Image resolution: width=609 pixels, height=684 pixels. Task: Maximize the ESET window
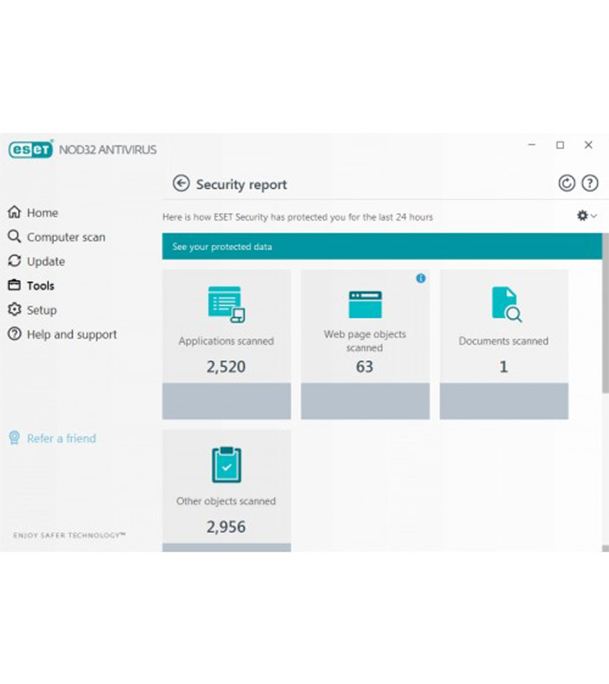click(x=560, y=145)
